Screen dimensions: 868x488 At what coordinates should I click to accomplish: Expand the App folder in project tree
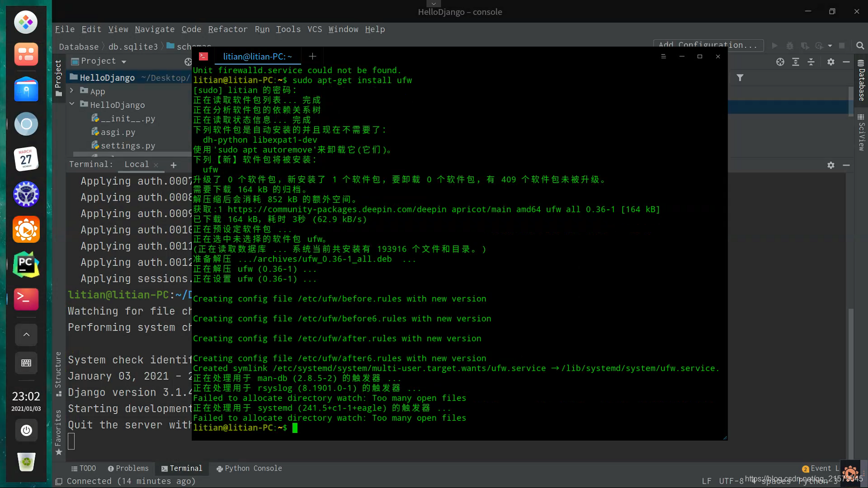(72, 90)
